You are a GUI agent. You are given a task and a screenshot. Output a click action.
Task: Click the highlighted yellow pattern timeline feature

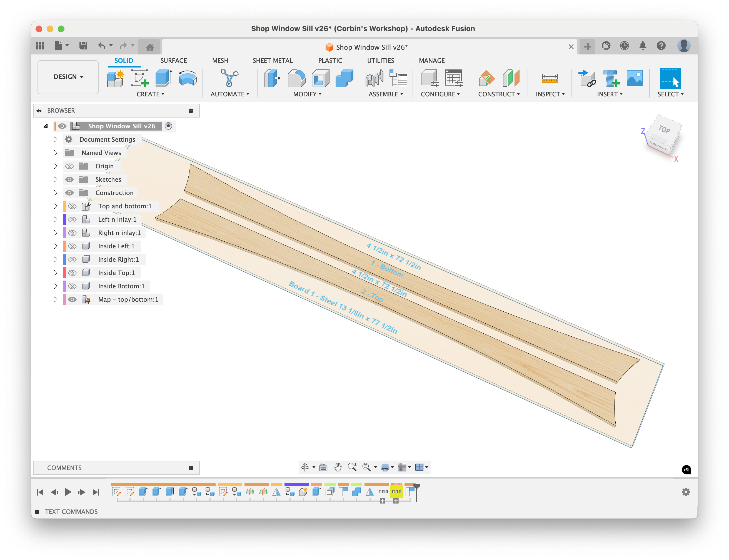396,491
